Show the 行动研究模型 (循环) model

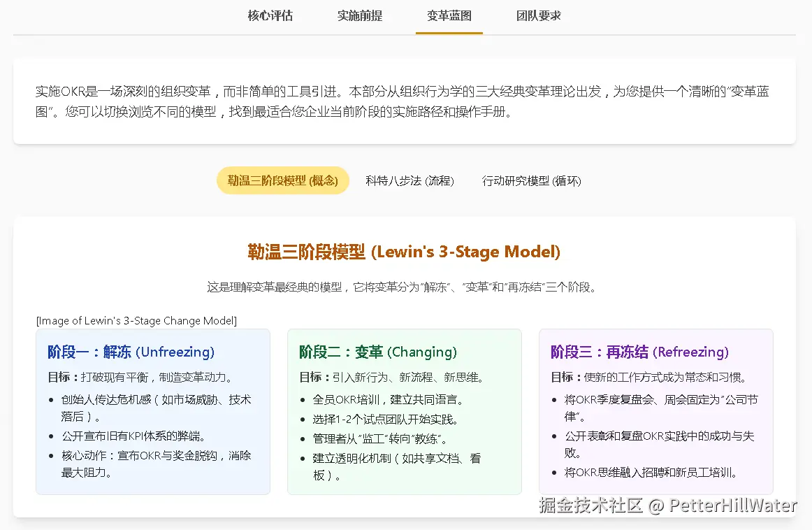[x=531, y=180]
